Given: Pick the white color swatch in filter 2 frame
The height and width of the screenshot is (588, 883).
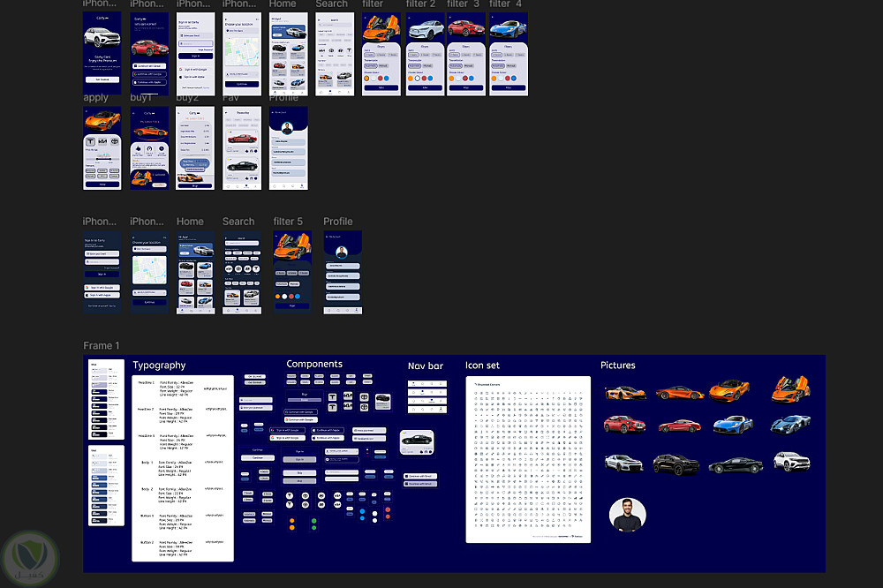Looking at the screenshot, I should (418, 79).
